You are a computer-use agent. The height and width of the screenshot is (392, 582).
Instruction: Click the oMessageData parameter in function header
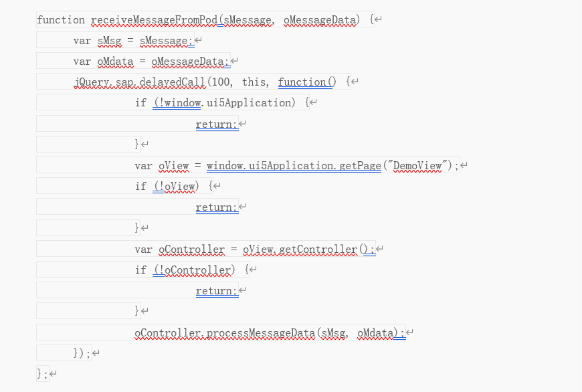[x=320, y=19]
